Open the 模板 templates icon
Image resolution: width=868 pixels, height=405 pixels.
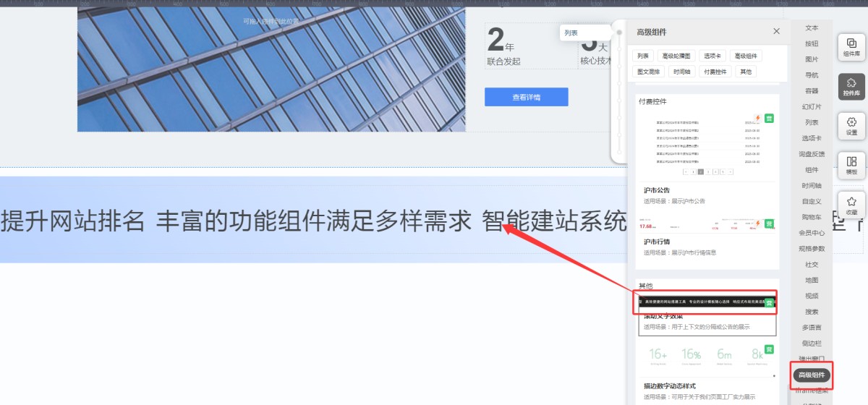[851, 165]
